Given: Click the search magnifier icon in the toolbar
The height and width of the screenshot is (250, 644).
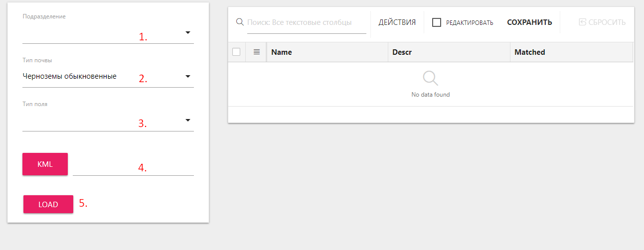Looking at the screenshot, I should (239, 22).
